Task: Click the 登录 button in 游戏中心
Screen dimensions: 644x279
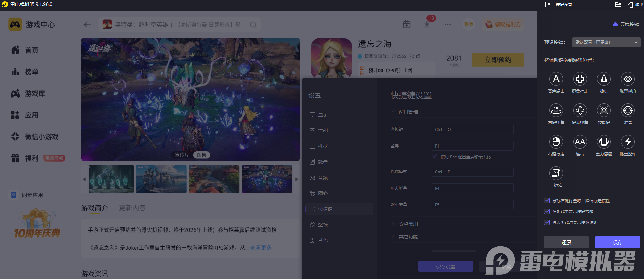Action: (x=469, y=25)
